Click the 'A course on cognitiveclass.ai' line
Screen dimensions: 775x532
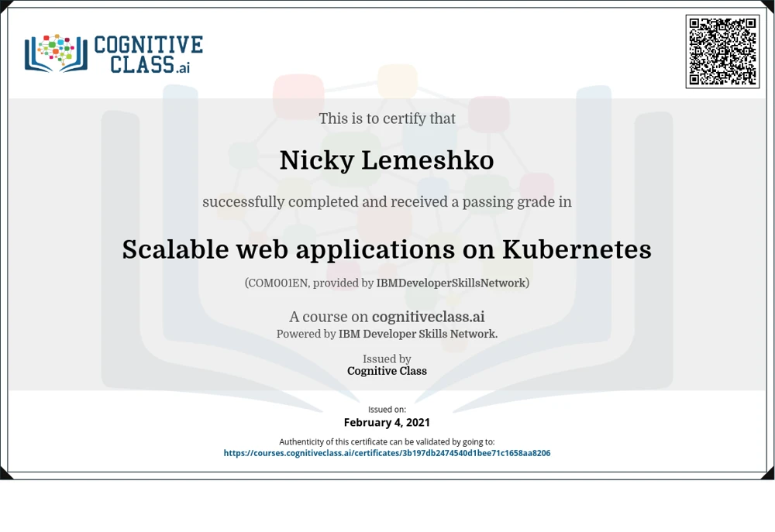(x=387, y=317)
